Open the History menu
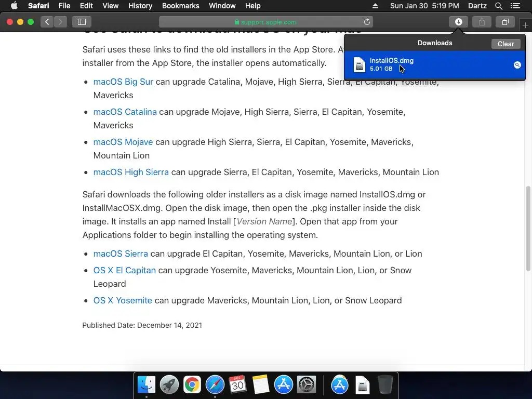532x399 pixels. tap(140, 6)
